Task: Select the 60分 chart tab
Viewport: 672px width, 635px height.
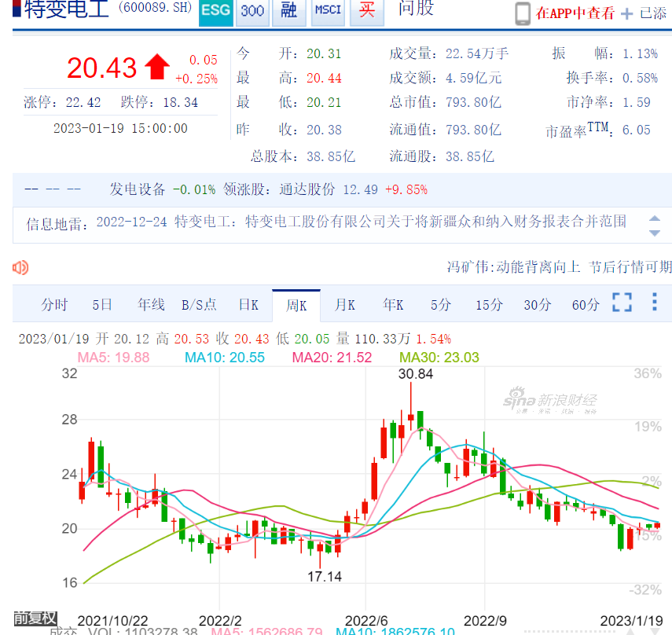Action: 585,305
